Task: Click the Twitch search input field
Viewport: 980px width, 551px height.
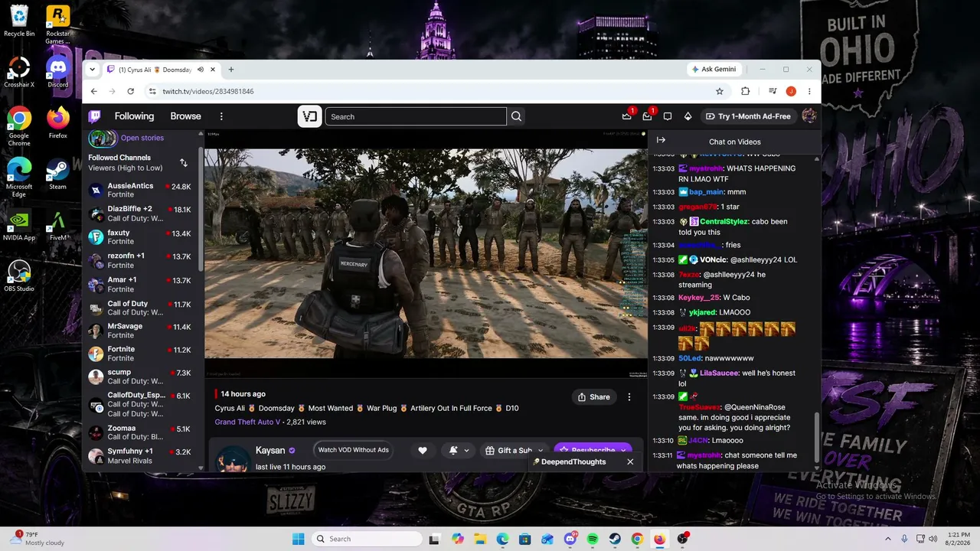Action: click(416, 116)
